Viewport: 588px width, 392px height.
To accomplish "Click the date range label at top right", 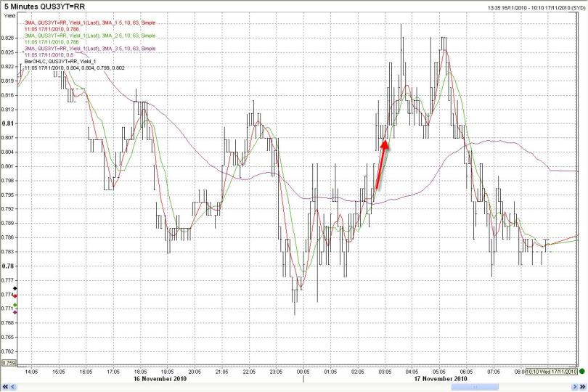I will tap(536, 7).
